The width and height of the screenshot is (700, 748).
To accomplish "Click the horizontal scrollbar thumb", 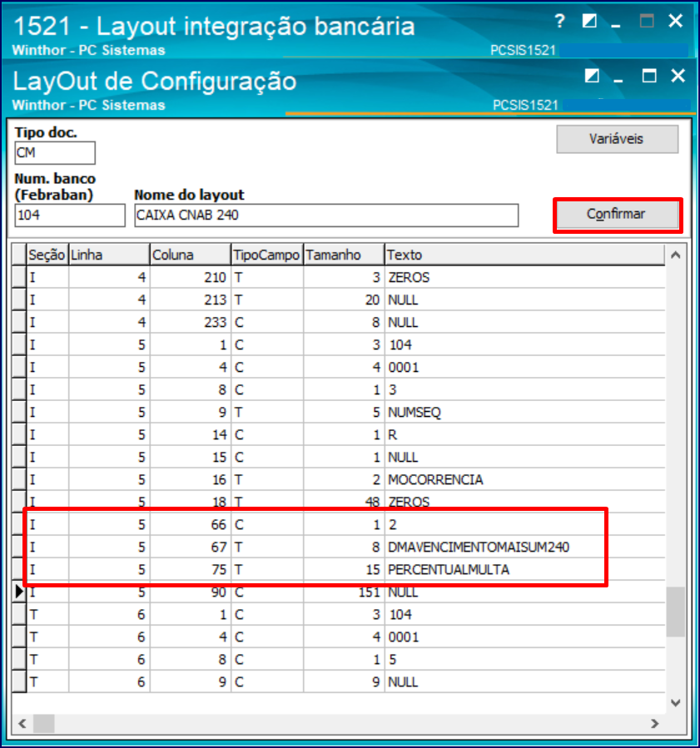I will click(44, 723).
